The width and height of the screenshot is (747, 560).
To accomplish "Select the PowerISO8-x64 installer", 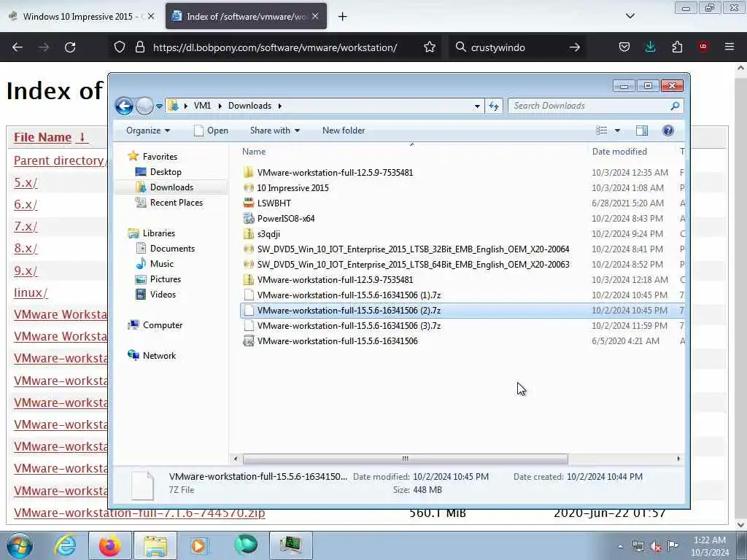I will pyautogui.click(x=279, y=219).
